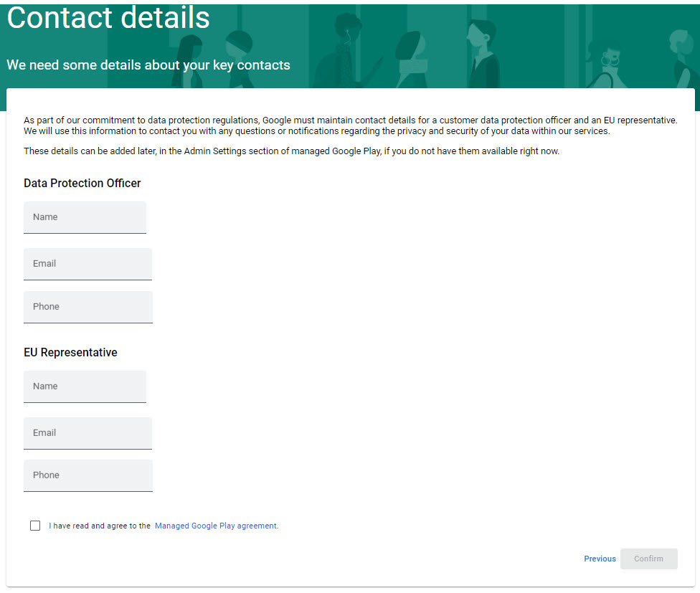The width and height of the screenshot is (700, 593).
Task: Click the Previous button
Action: 600,559
